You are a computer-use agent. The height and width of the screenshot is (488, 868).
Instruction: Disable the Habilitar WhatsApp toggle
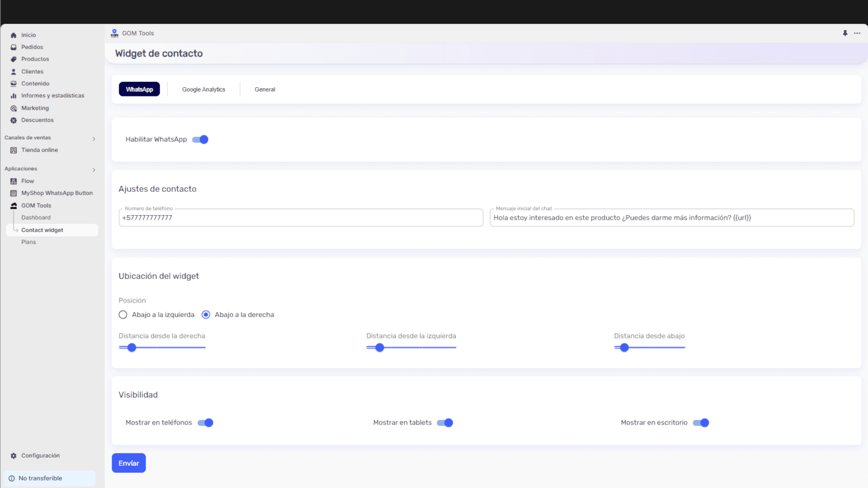click(200, 139)
